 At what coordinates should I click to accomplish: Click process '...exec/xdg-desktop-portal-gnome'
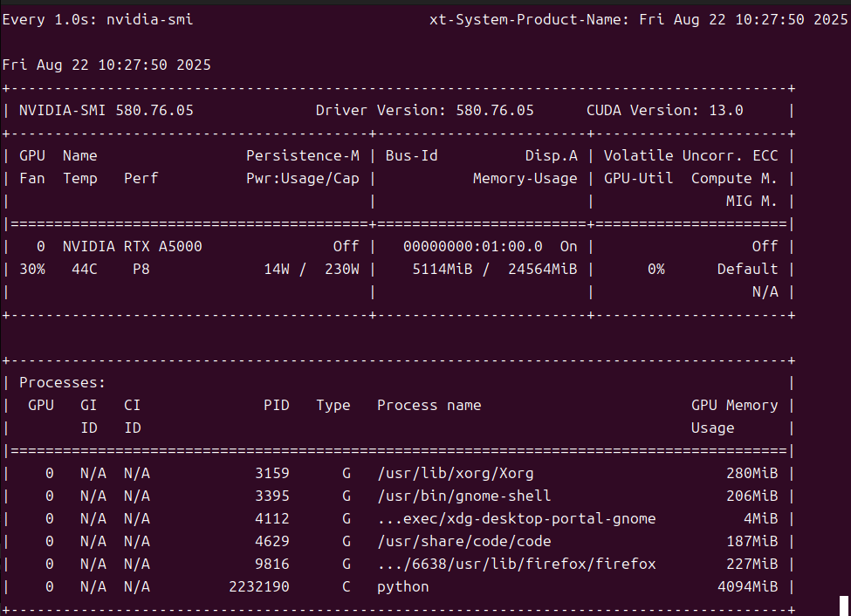pyautogui.click(x=517, y=519)
